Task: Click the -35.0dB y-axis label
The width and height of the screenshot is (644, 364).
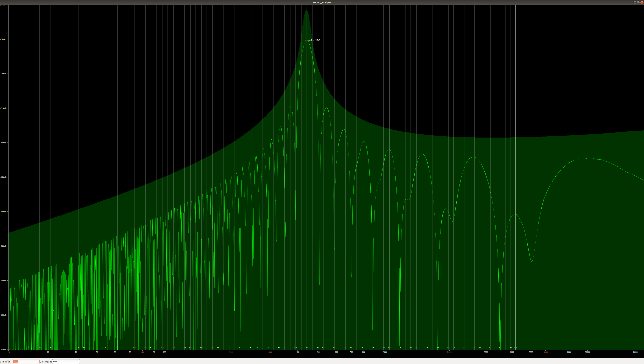Action: pos(4,177)
